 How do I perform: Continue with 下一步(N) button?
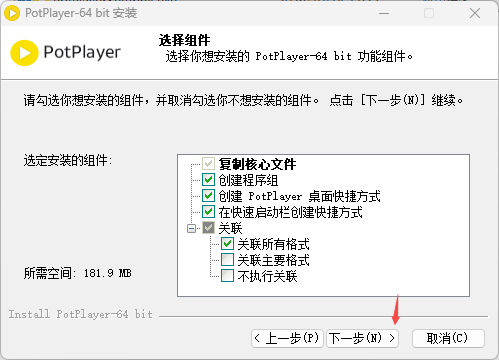[362, 338]
